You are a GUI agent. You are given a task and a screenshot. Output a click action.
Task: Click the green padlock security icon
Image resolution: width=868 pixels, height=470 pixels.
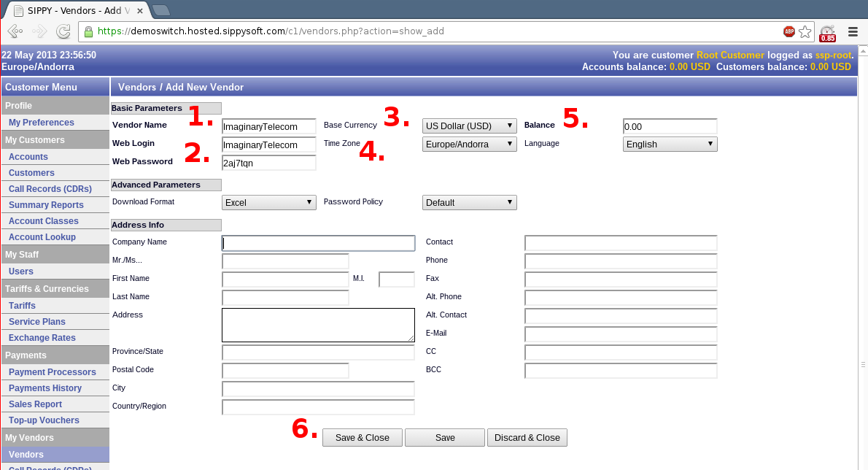click(x=88, y=31)
